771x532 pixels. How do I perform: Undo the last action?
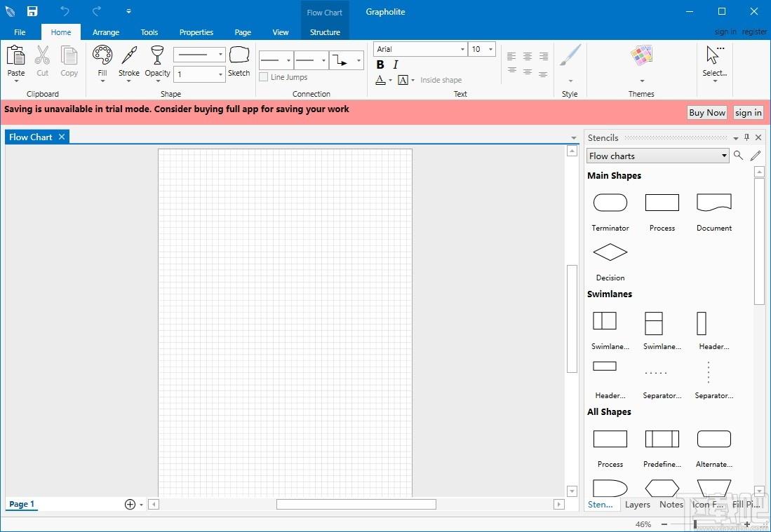(x=65, y=11)
